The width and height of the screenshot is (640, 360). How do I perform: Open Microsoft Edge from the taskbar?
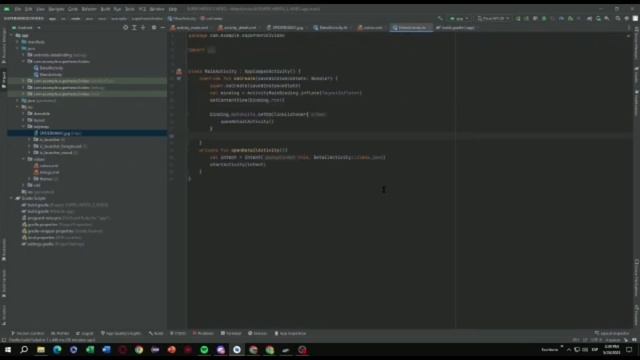pos(57,350)
